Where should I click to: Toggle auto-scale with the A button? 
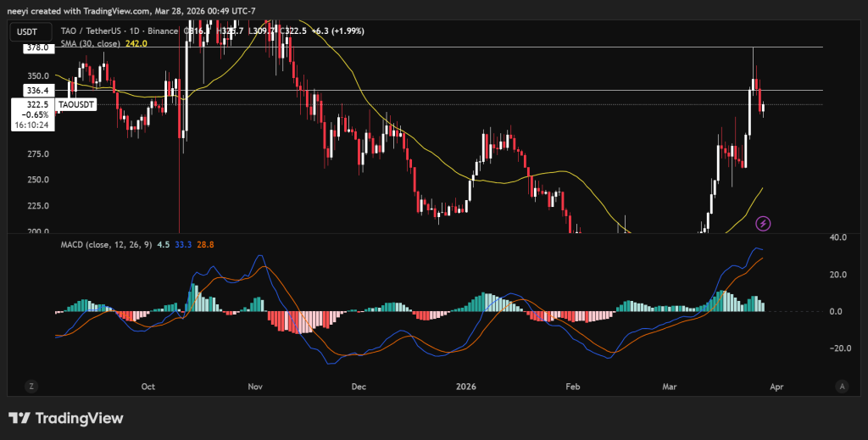(x=842, y=386)
